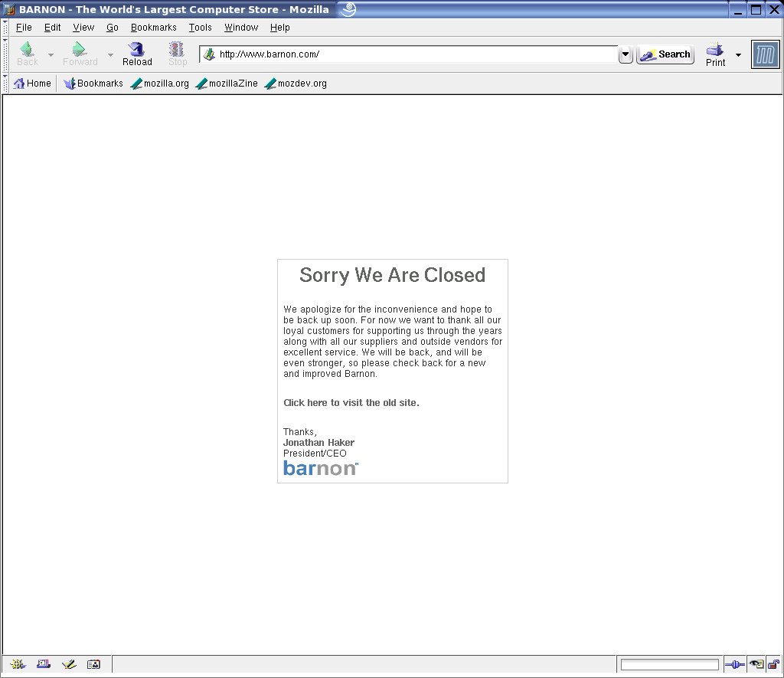Open the Bookmarks menu in menu bar
This screenshot has height=678, width=784.
click(x=153, y=28)
